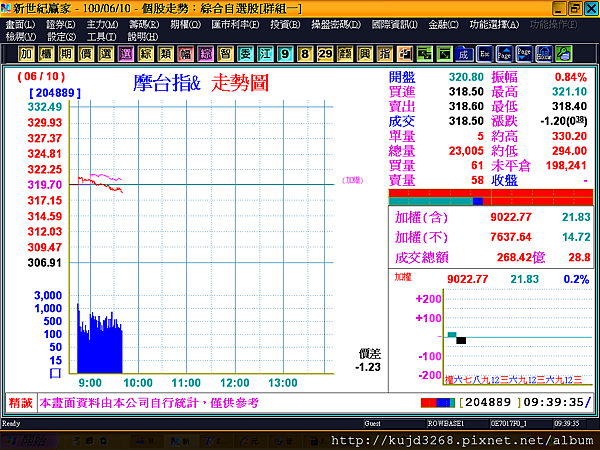This screenshot has width=600, height=450.
Task: Click the 總量 value 23,005
Action: click(466, 151)
